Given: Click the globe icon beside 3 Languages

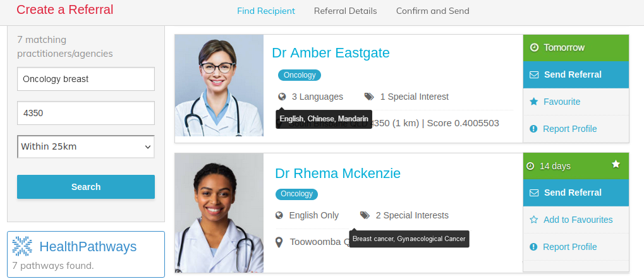Looking at the screenshot, I should pyautogui.click(x=282, y=97).
